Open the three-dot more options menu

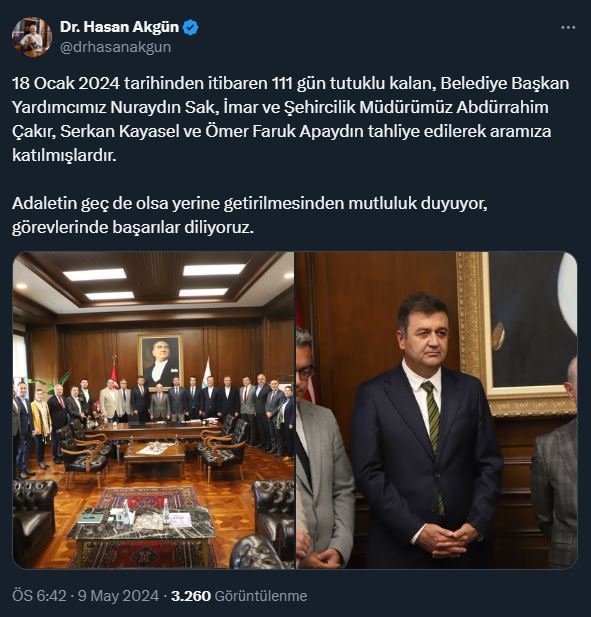(x=568, y=28)
